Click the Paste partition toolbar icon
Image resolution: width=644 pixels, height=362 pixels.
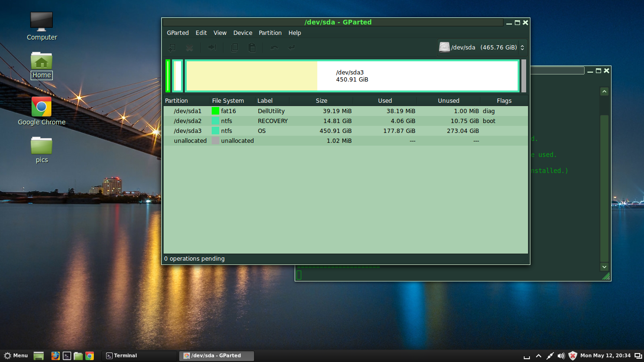tap(252, 48)
